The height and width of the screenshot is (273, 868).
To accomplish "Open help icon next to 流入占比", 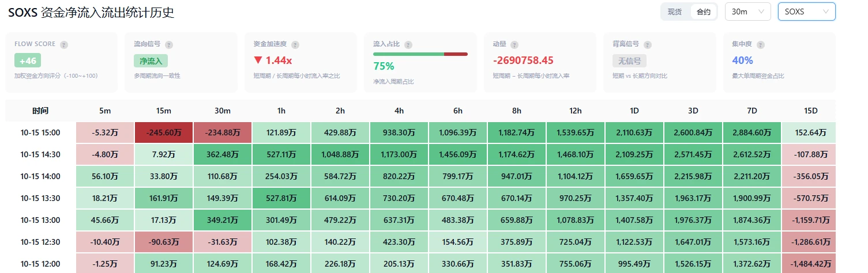I will point(408,44).
